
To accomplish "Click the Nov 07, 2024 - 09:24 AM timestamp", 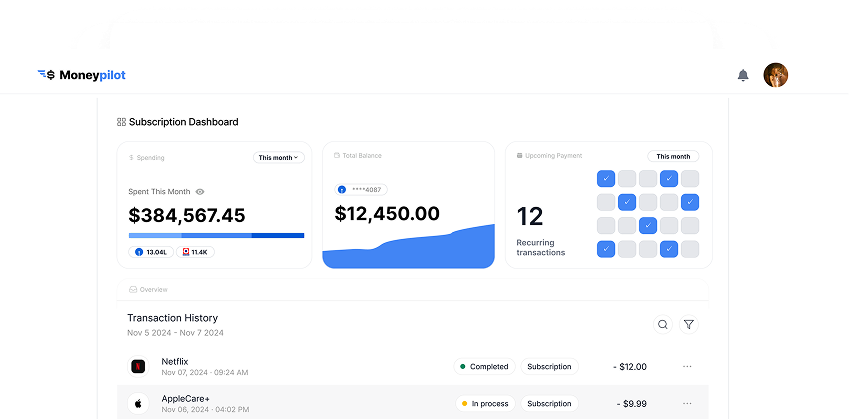I will point(205,372).
